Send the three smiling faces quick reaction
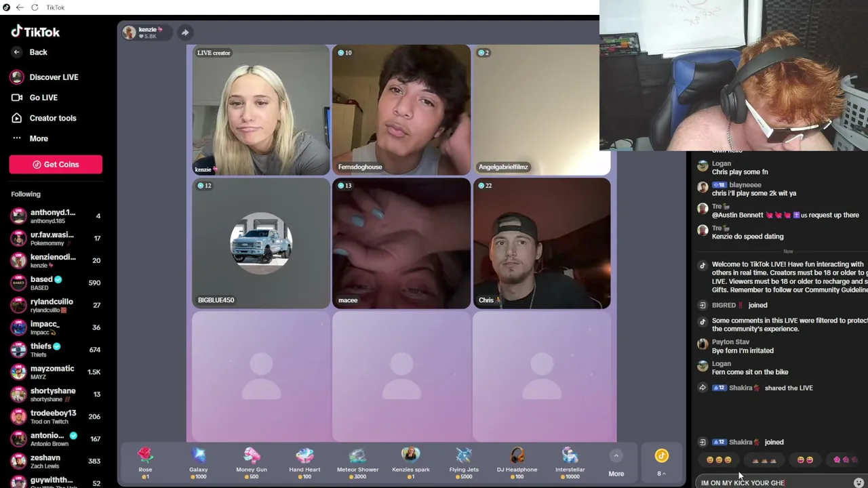 [x=719, y=460]
